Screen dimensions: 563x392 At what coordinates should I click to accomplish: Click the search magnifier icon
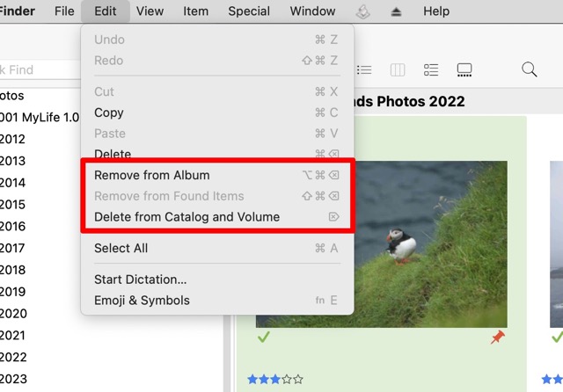click(x=530, y=69)
